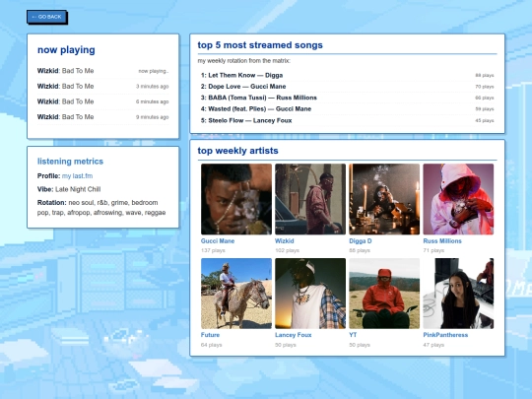Click the '45 plays' count for Steelo Flow

coord(484,120)
